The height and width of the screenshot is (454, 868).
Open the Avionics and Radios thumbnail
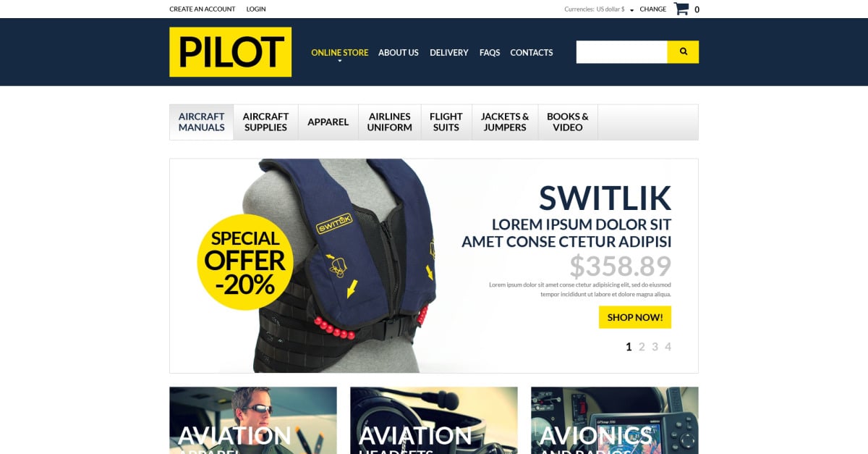615,420
